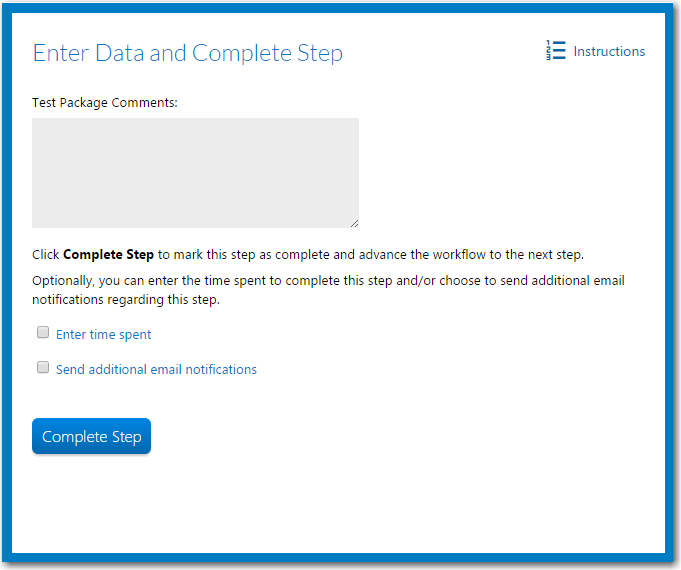
Task: Select the Enter Data and Complete Step heading
Action: click(188, 53)
